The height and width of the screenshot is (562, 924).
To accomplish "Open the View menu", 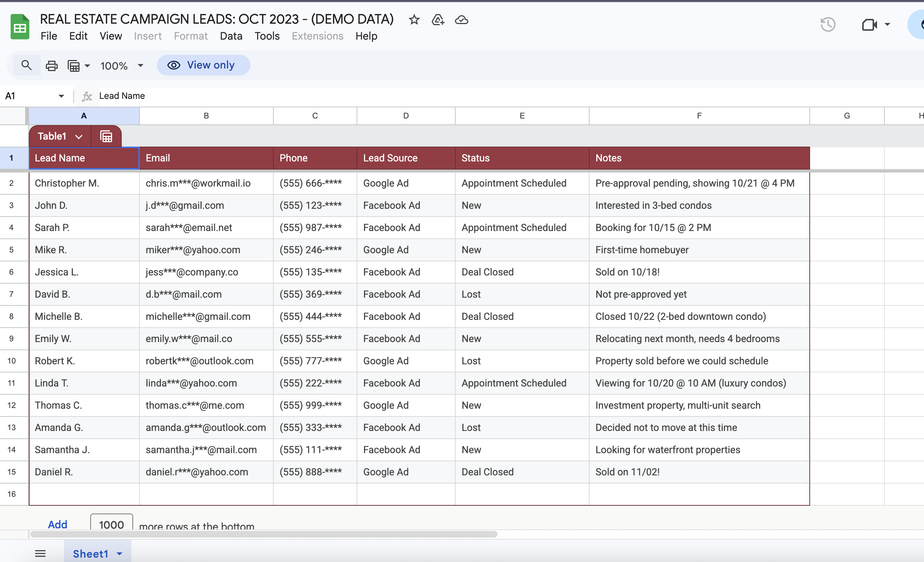I will [x=111, y=36].
